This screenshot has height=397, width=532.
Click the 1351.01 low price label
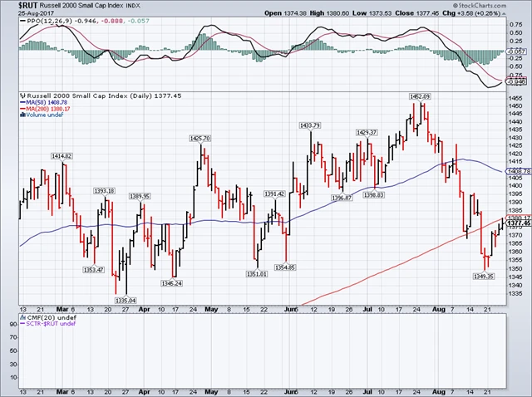pyautogui.click(x=257, y=273)
